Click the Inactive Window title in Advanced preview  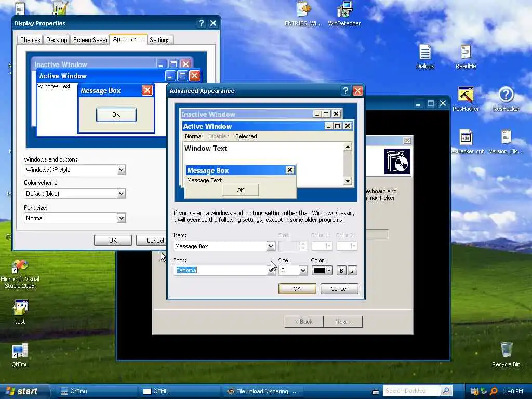208,114
